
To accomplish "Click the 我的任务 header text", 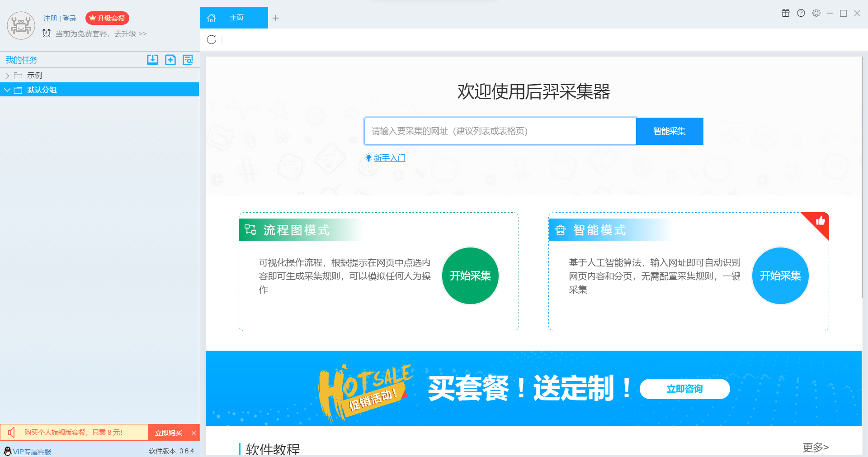I will coord(21,60).
